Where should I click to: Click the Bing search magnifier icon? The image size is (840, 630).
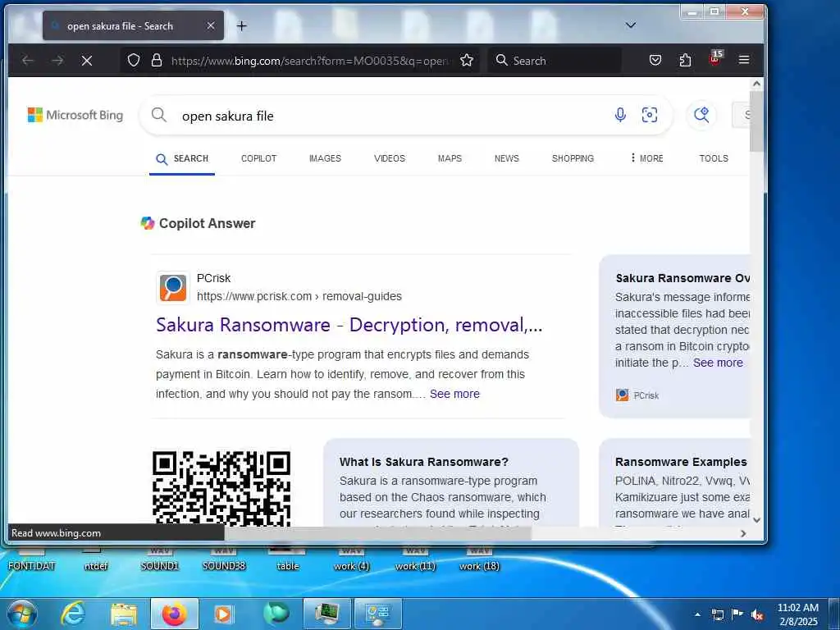pyautogui.click(x=158, y=115)
